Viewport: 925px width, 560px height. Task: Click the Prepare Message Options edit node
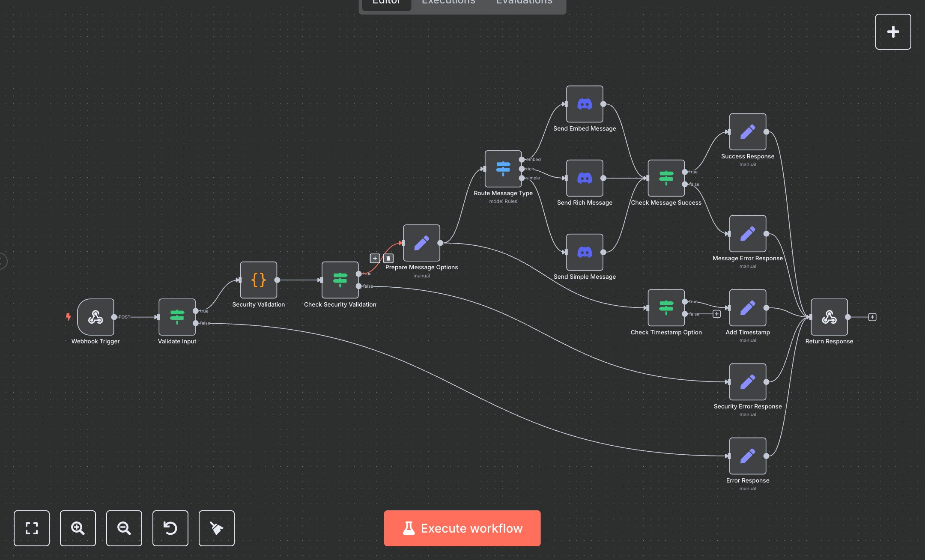point(421,243)
